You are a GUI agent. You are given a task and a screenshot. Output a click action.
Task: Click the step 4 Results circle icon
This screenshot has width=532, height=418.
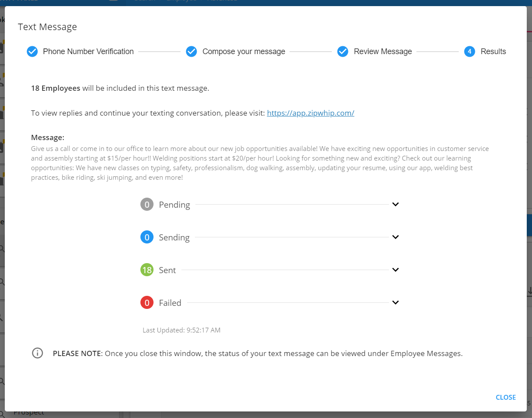click(x=470, y=51)
